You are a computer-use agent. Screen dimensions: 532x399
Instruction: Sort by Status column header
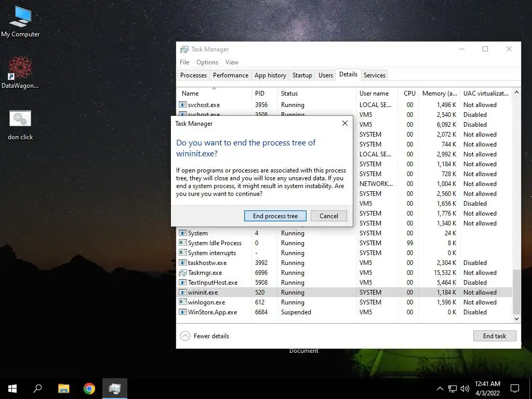coord(316,94)
